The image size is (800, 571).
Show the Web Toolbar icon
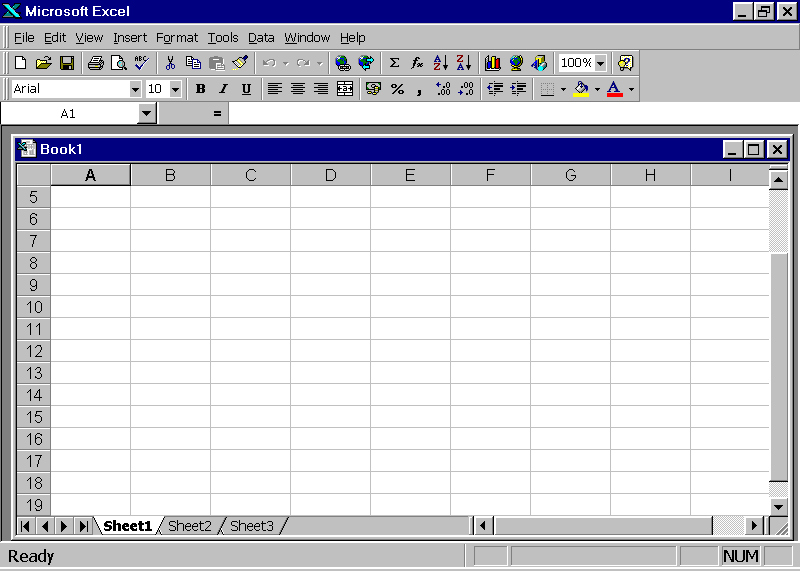(x=366, y=63)
